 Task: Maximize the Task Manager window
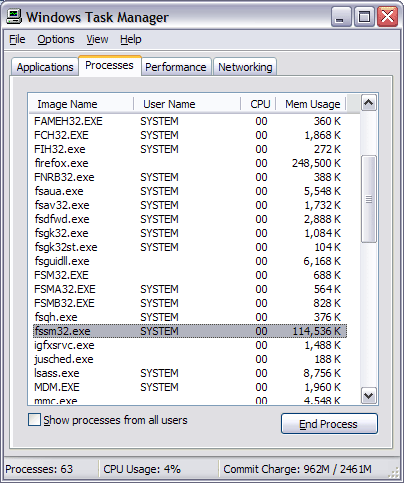pos(364,17)
